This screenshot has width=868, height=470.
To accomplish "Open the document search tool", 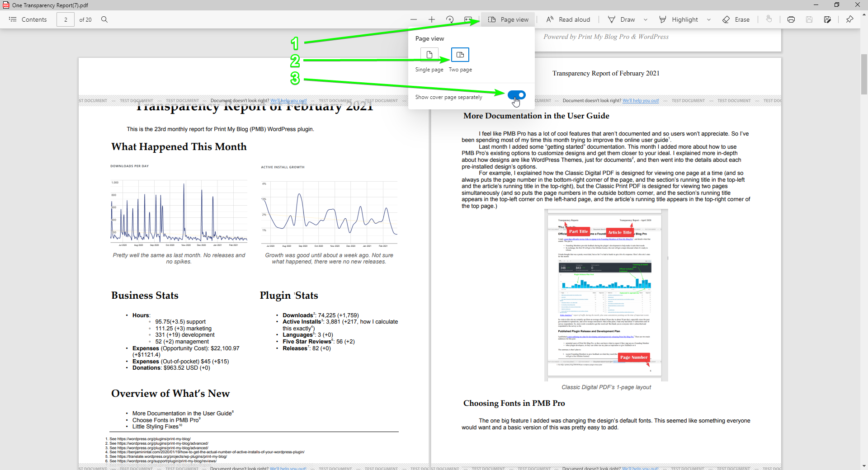I will (x=104, y=19).
